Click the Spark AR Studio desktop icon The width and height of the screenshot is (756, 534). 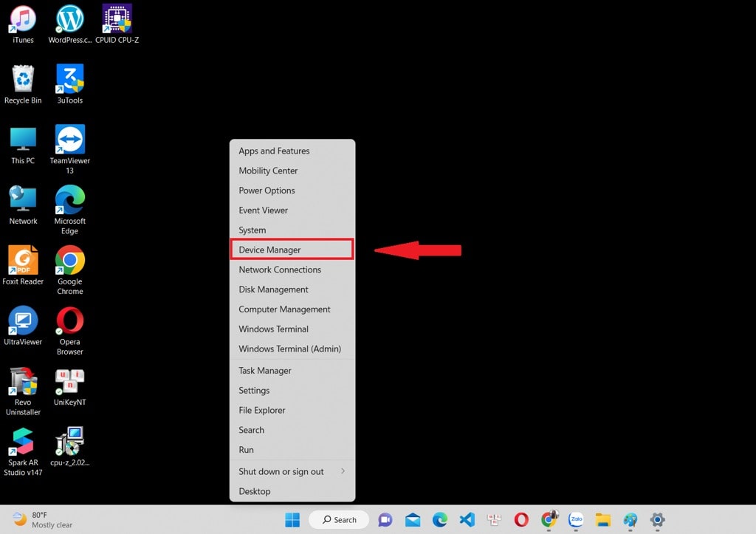click(x=23, y=442)
